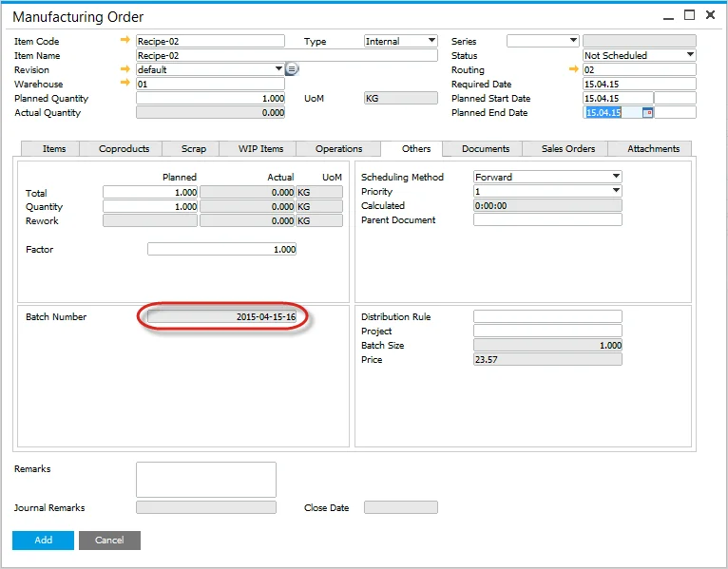Select the Sales Orders tab
728x569 pixels.
pyautogui.click(x=568, y=149)
